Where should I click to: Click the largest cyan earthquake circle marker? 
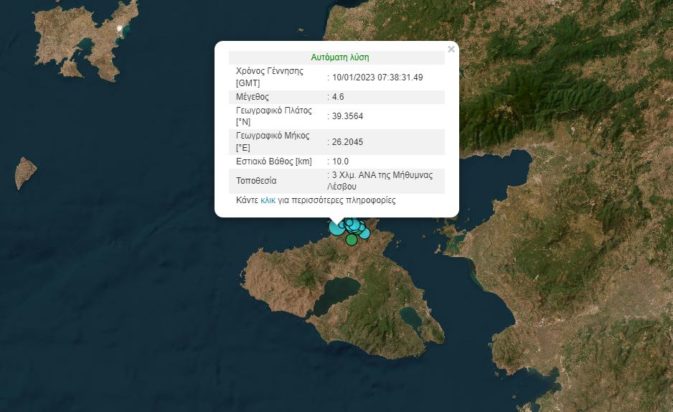click(335, 229)
